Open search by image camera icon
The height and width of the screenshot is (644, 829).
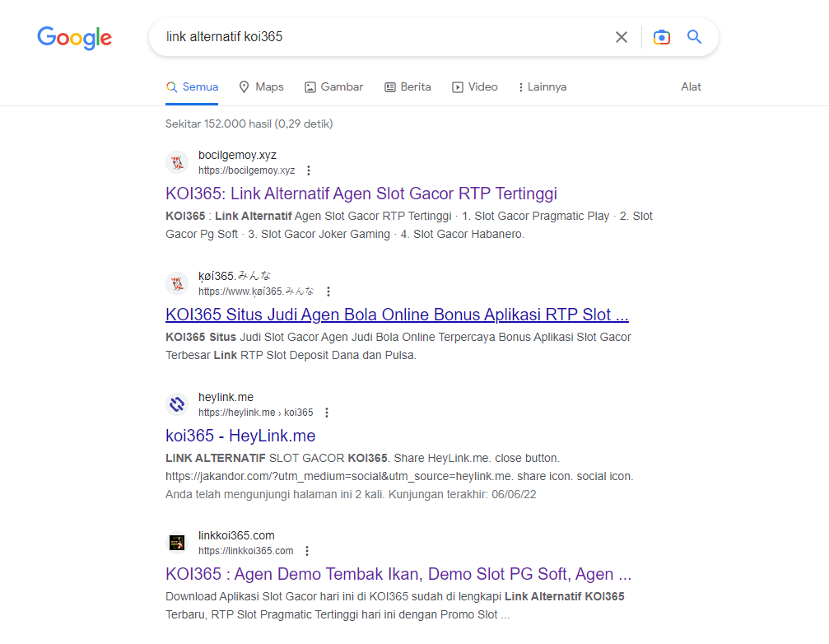[x=661, y=37]
